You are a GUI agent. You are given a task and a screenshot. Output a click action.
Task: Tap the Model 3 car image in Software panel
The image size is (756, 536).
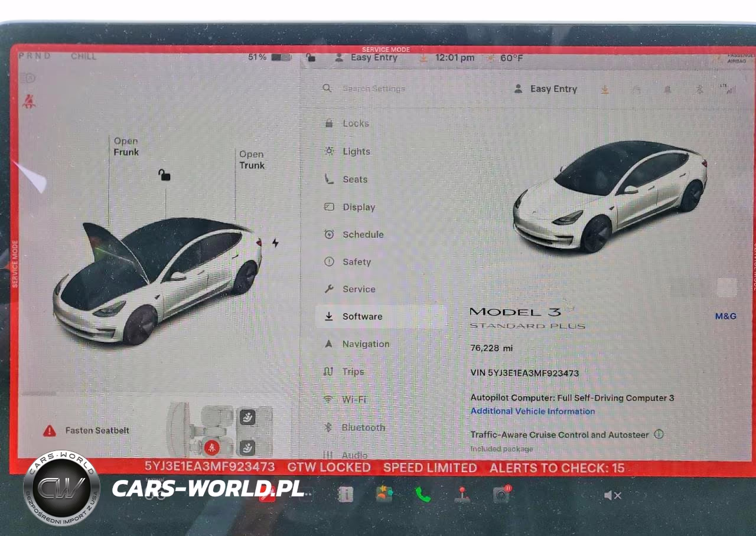tap(610, 197)
